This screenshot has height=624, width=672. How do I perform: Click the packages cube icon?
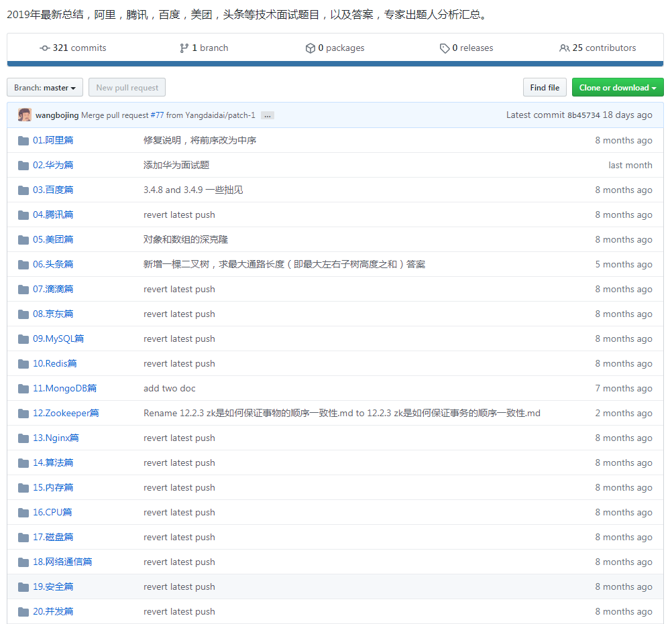pos(311,48)
